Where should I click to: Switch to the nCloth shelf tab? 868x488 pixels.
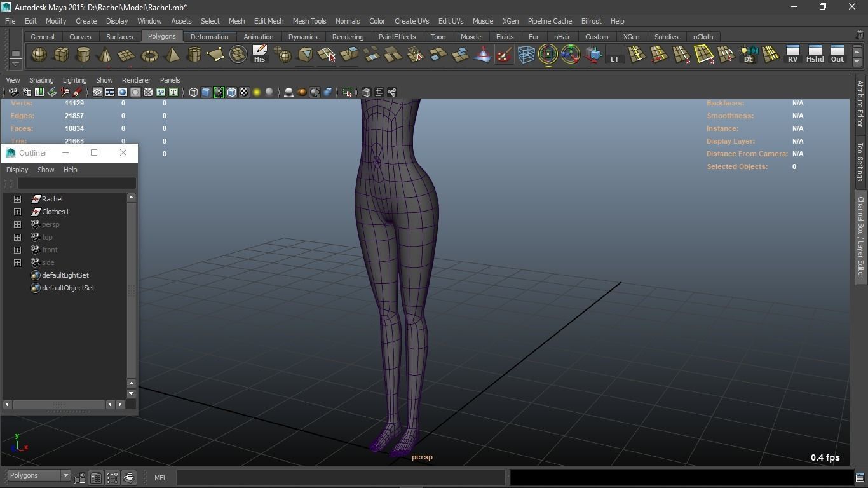[703, 37]
